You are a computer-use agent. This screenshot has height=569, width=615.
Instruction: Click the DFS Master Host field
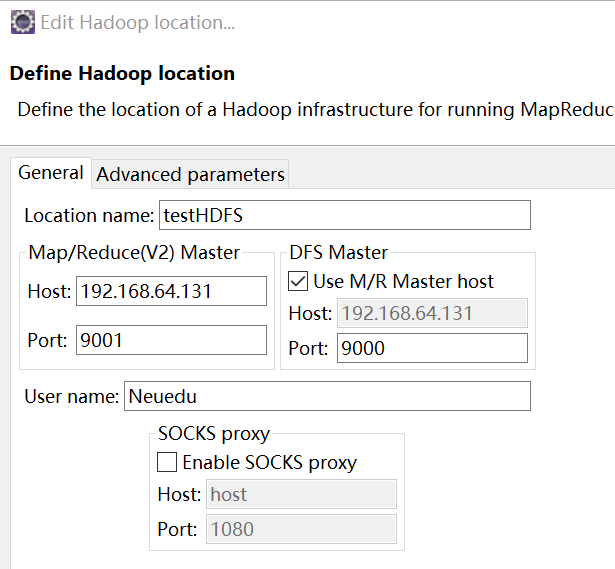(431, 313)
